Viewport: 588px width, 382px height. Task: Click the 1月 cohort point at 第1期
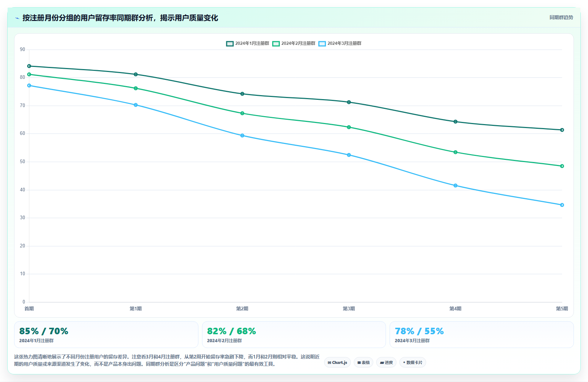(136, 75)
